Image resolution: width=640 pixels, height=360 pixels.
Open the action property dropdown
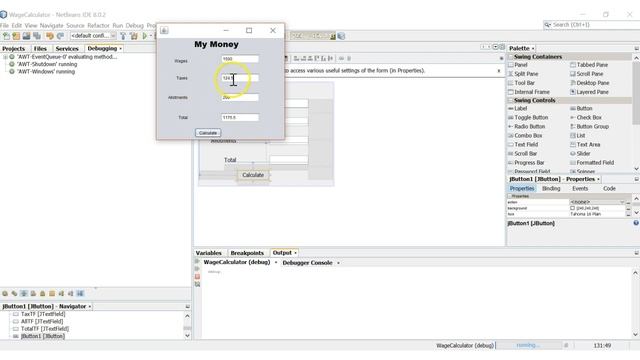[622, 202]
